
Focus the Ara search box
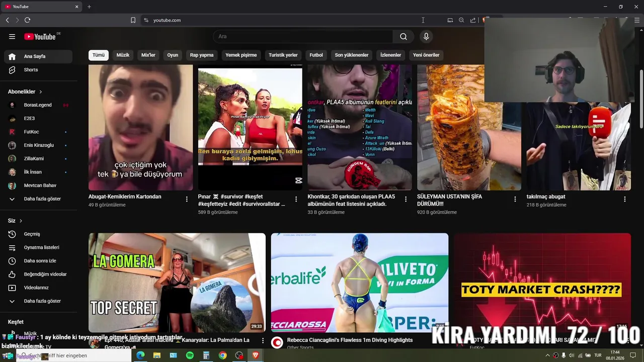pyautogui.click(x=303, y=36)
